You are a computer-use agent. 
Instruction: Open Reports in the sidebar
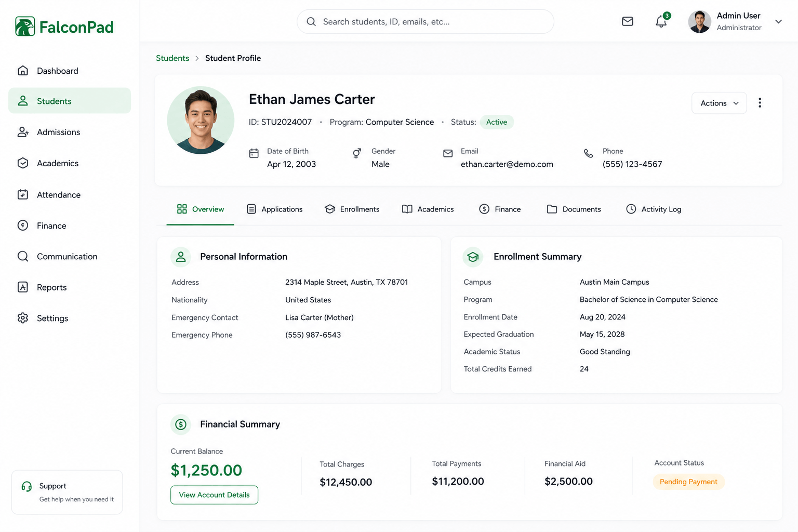coord(70,287)
